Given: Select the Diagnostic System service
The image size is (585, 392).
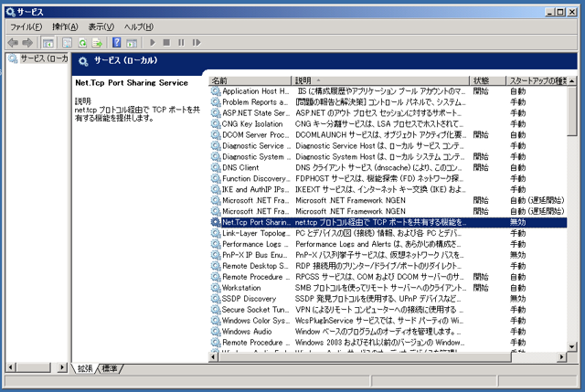Looking at the screenshot, I should (388, 156).
